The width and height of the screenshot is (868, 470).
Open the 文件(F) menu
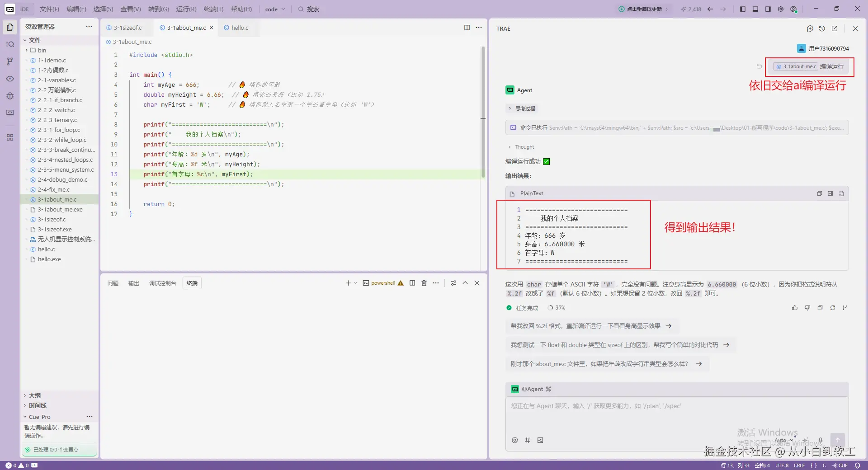point(49,9)
